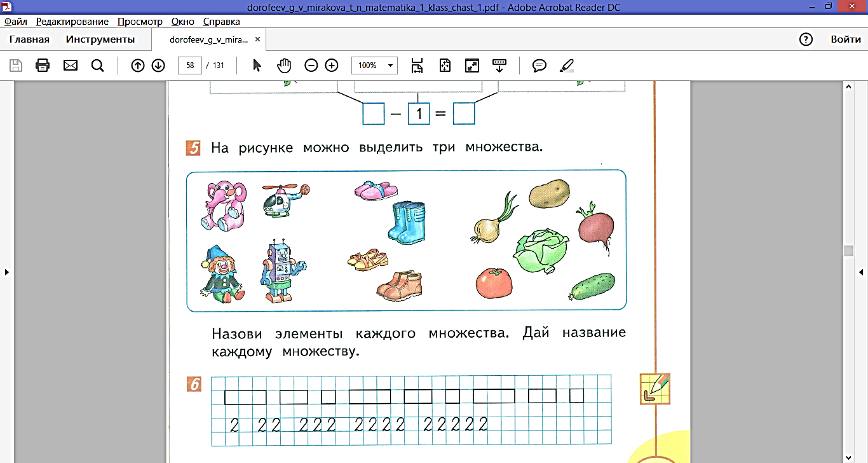Click the fit one full page icon
This screenshot has height=463, width=868.
pos(445,66)
